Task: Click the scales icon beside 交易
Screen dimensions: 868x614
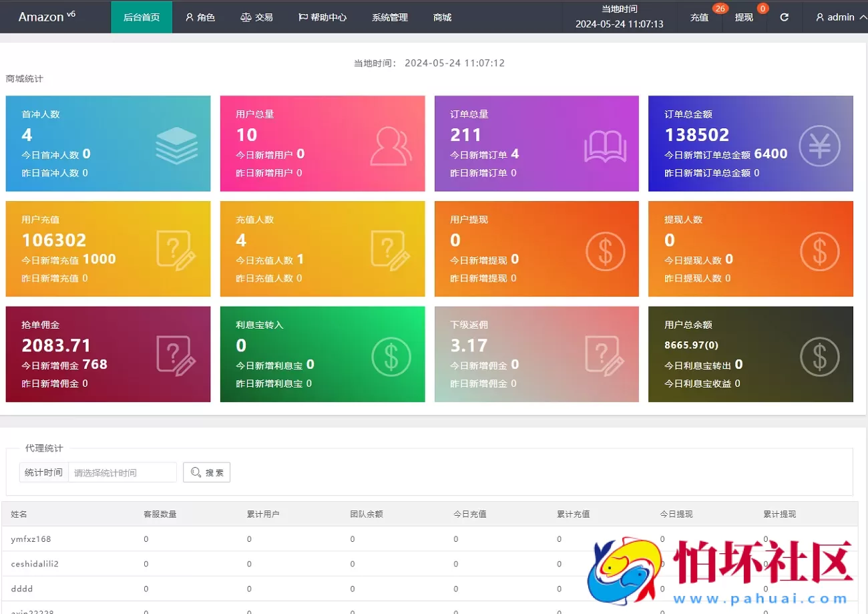Action: click(244, 17)
